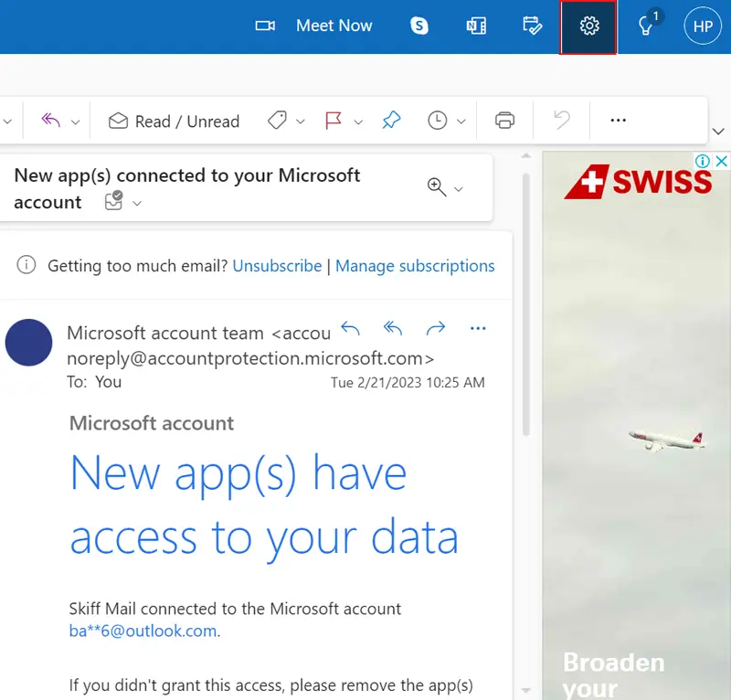This screenshot has height=700, width=731.
Task: Click the reply arrow in the message header
Action: tap(350, 328)
